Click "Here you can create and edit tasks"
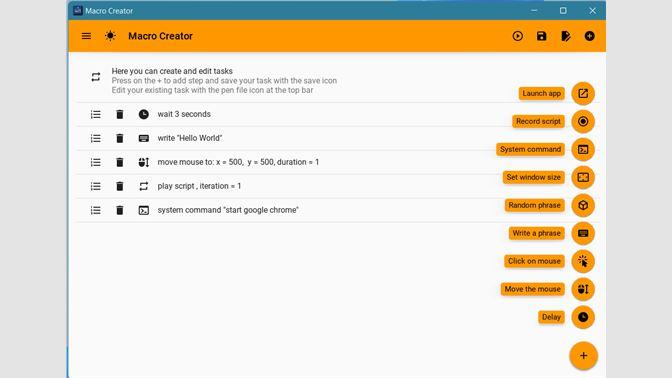This screenshot has width=672, height=378. tap(172, 71)
